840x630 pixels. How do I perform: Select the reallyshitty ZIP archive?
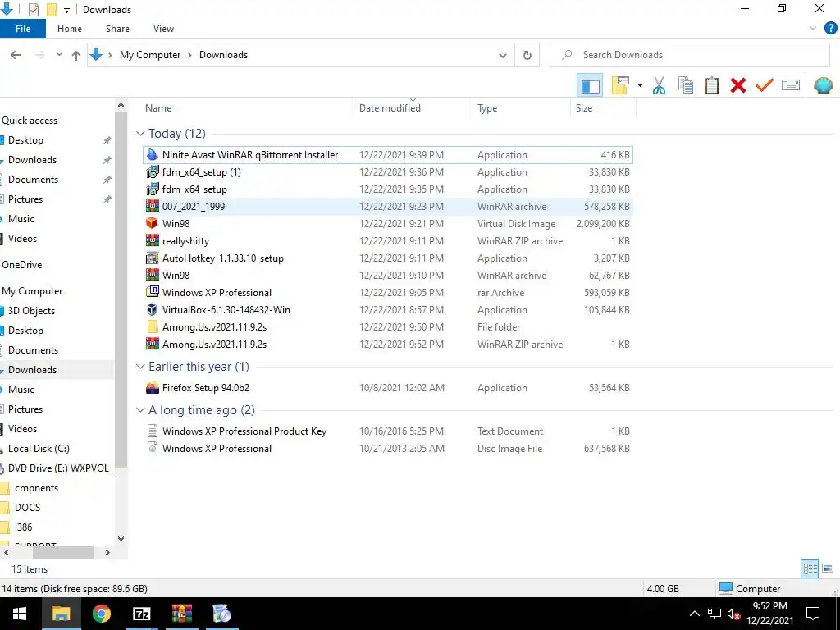pyautogui.click(x=388, y=241)
